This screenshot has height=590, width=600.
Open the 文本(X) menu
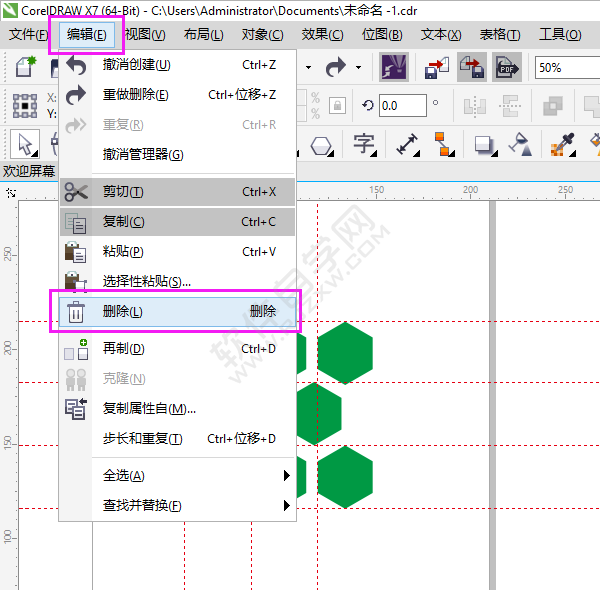441,35
